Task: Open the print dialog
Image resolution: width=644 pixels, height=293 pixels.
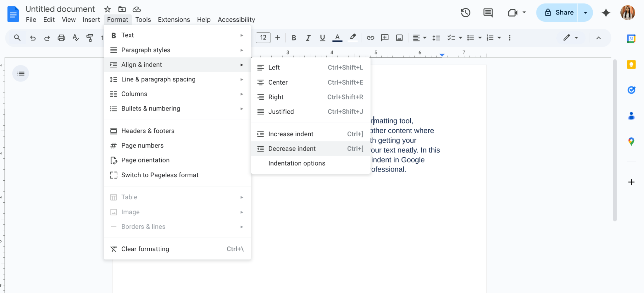Action: [61, 37]
